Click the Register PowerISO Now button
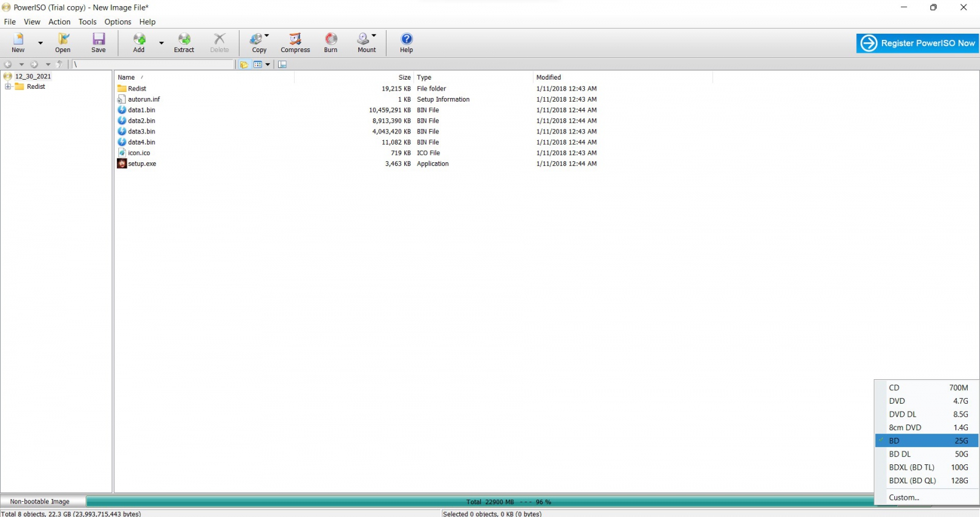 point(917,43)
